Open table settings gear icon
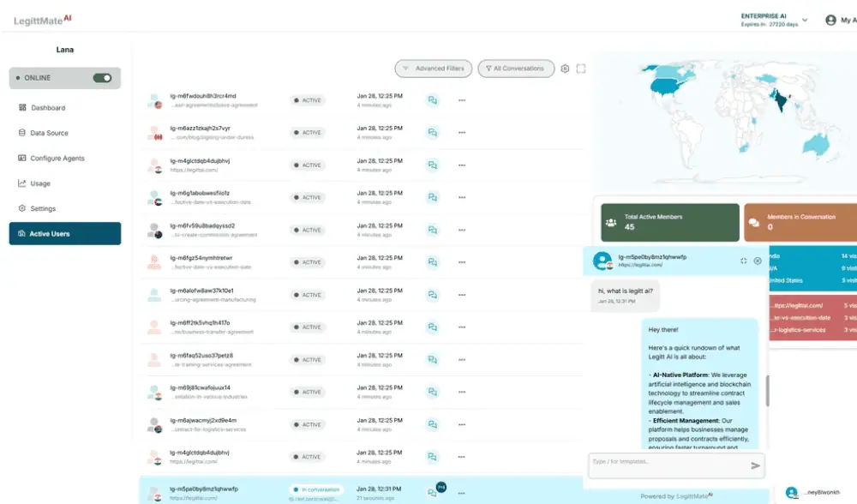Viewport: 857px width, 504px height. [565, 69]
